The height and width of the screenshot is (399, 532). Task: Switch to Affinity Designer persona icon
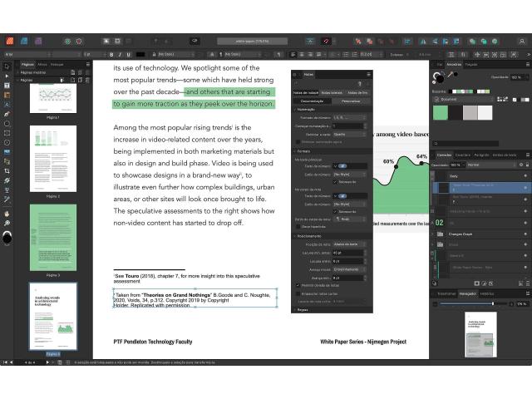pos(24,40)
